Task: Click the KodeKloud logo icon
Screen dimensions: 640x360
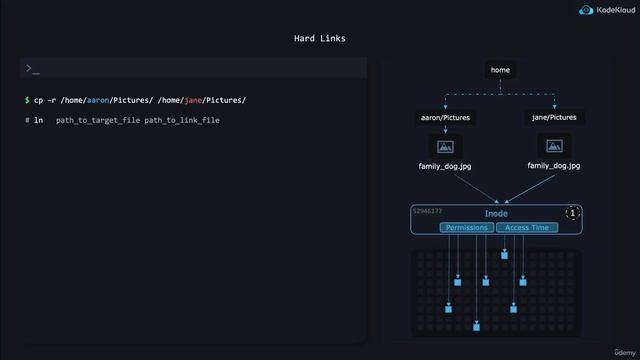Action: 586,10
